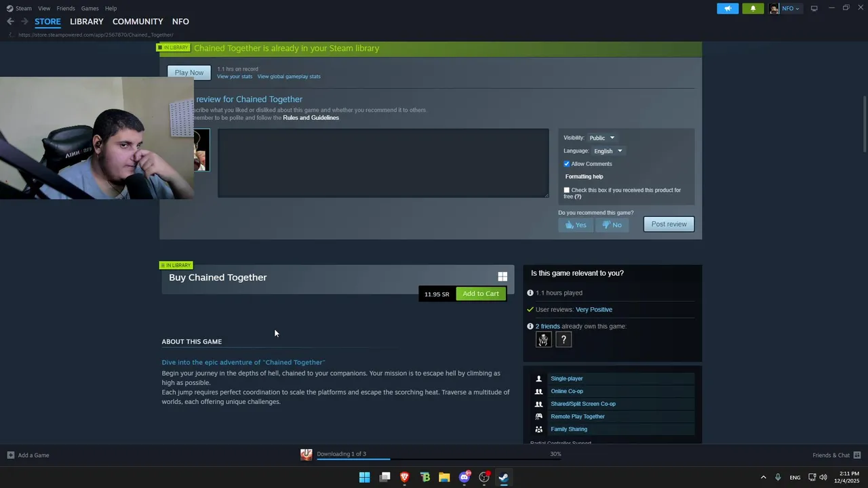The height and width of the screenshot is (488, 868).
Task: Switch to Big Picture mode icon
Action: pos(814,8)
